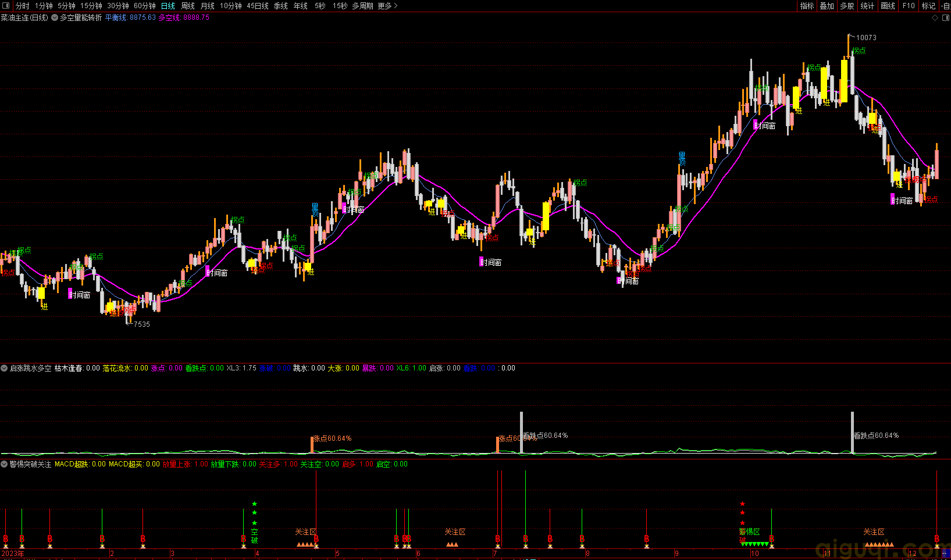Click the 10073 high price label

[866, 38]
